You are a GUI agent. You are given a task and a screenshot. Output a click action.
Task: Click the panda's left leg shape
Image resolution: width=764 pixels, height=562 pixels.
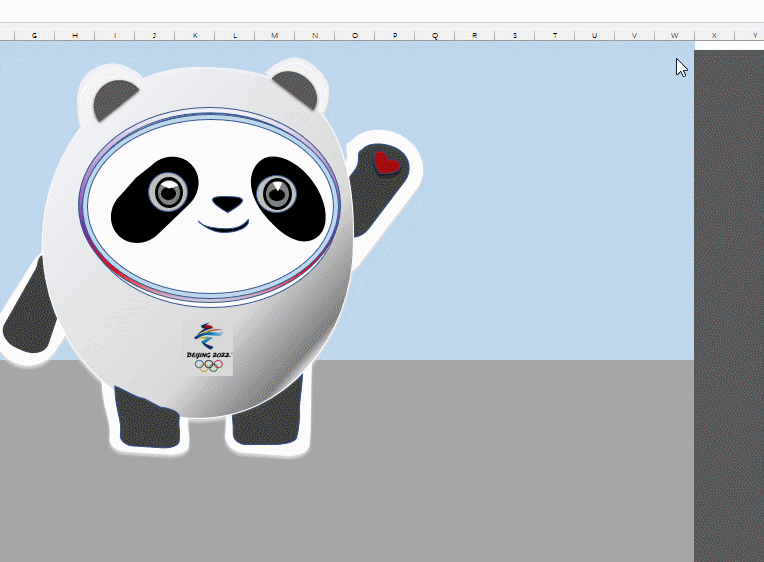pos(148,420)
